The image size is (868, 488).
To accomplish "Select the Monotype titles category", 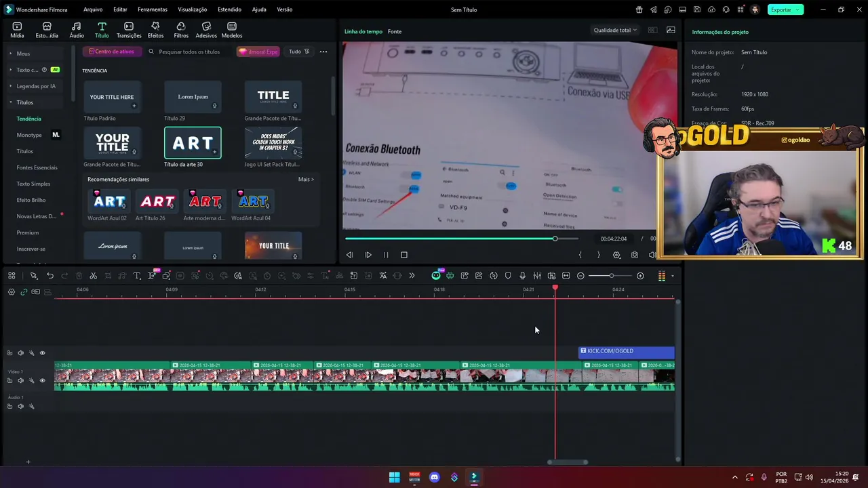I will click(29, 135).
